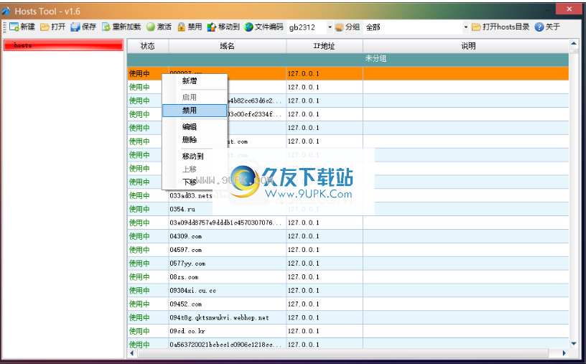Select the 0577yy.com row
Screen dimensions: 588x364
pyautogui.click(x=348, y=263)
